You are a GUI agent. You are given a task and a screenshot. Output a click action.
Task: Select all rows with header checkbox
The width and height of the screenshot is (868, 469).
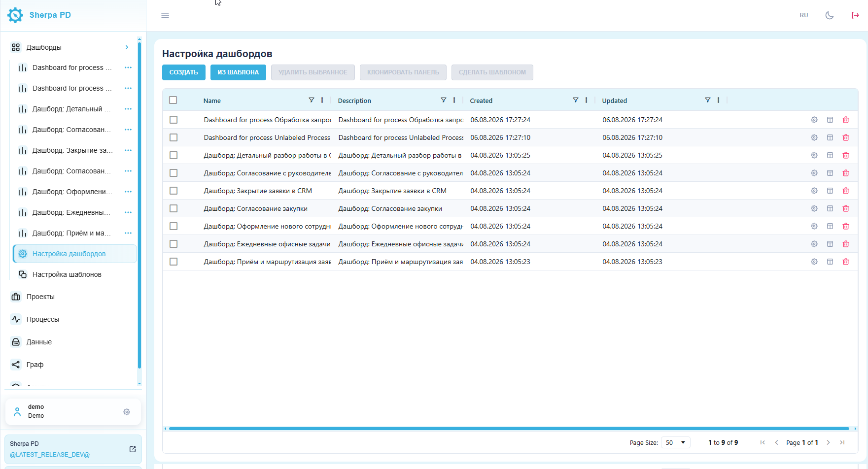[173, 100]
